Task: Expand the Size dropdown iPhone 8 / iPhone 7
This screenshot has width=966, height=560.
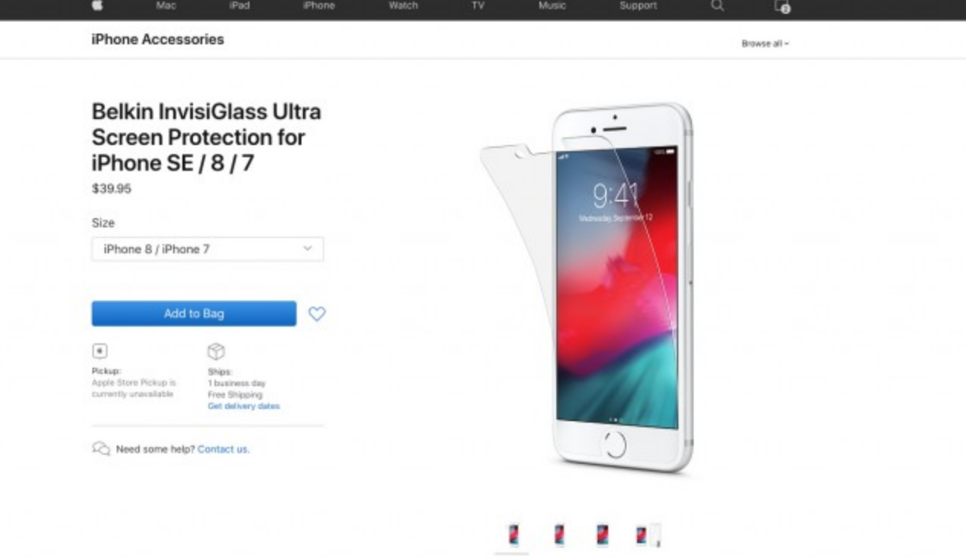Action: coord(208,249)
